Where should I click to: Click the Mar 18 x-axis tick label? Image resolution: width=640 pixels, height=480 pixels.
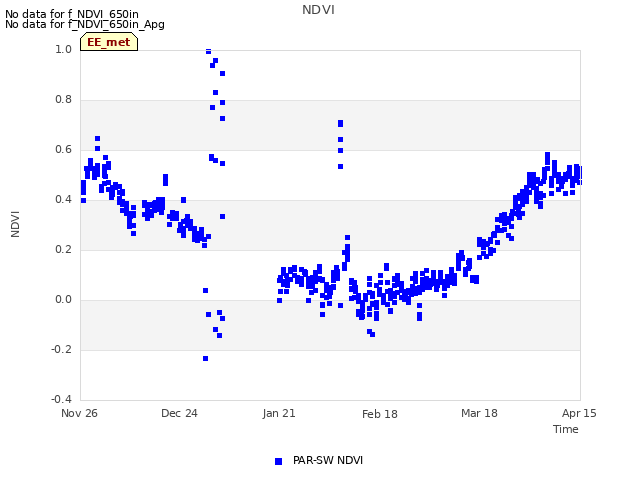pos(479,413)
